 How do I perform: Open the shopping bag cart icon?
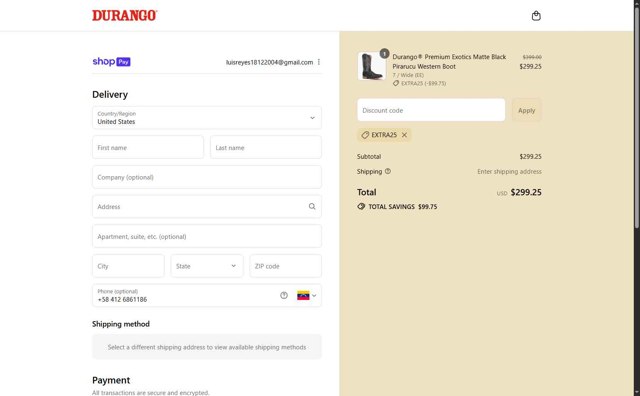(536, 16)
